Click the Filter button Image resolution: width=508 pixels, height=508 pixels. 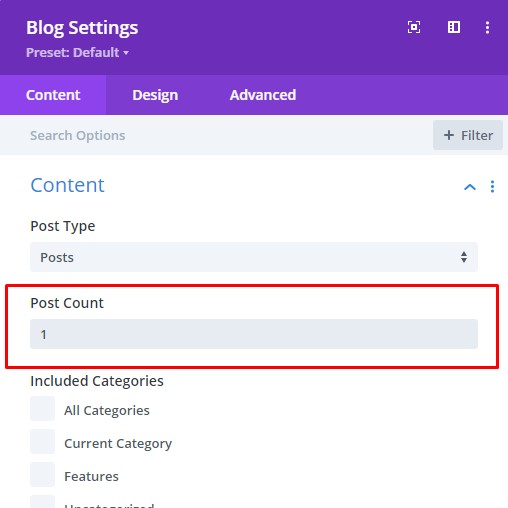coord(468,135)
